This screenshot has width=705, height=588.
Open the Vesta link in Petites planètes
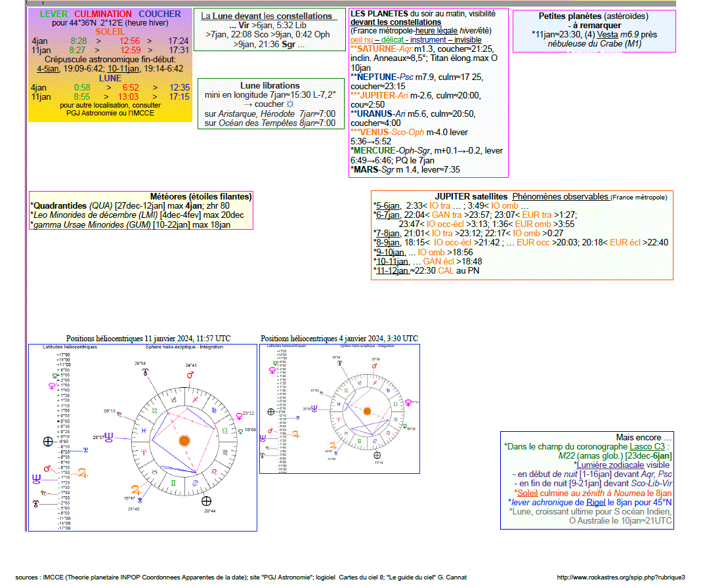coord(607,35)
